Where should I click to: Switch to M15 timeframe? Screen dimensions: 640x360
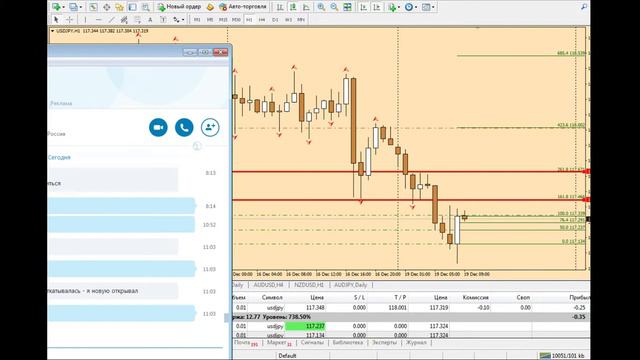click(x=223, y=20)
